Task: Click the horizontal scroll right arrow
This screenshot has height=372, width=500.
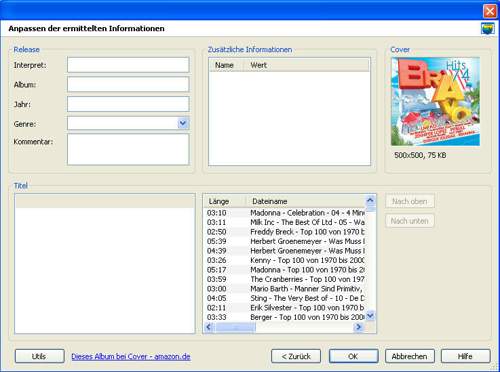Action: (359, 327)
